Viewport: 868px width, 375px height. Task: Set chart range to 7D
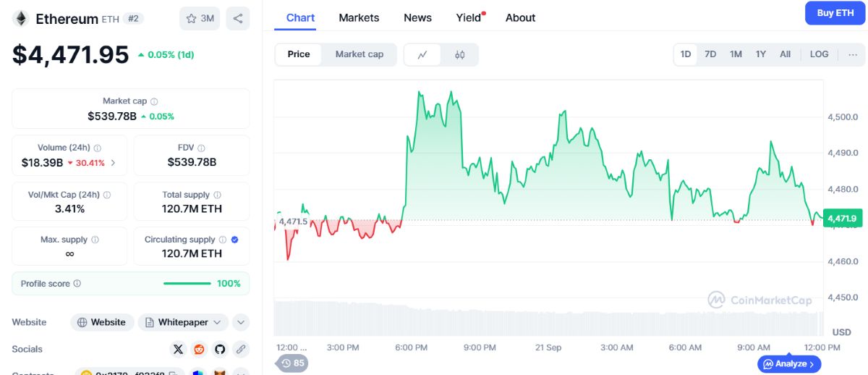coord(710,54)
